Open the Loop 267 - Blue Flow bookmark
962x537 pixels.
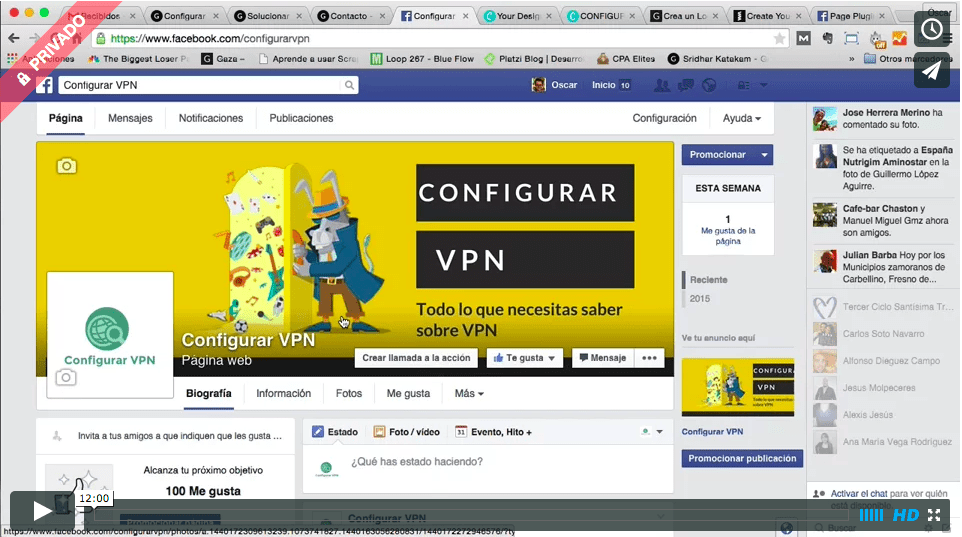pyautogui.click(x=423, y=59)
